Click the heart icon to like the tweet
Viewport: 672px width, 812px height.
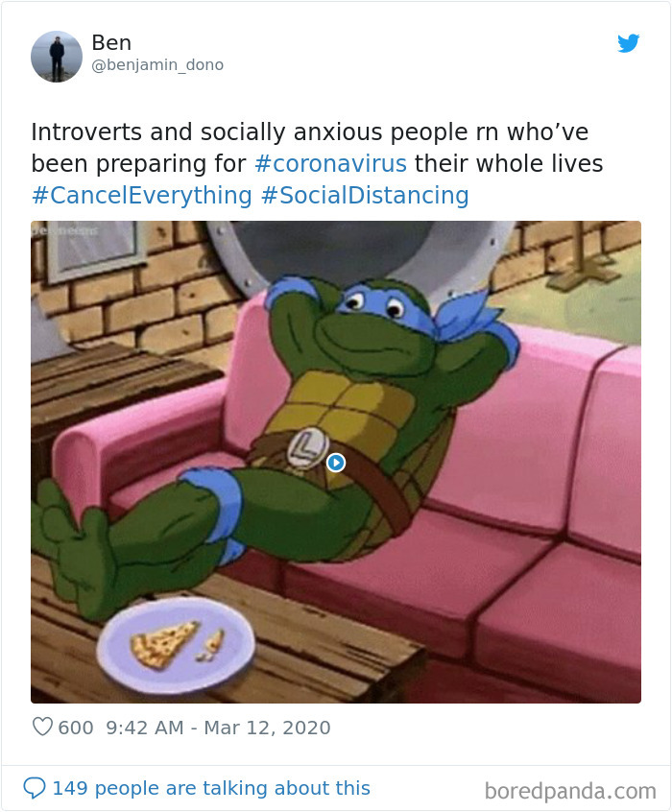[42, 728]
